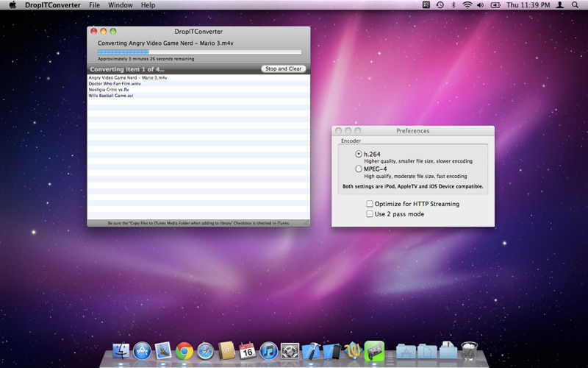Click 'Approximately 3 minutes 26 seconds remaining' text

click(x=146, y=59)
